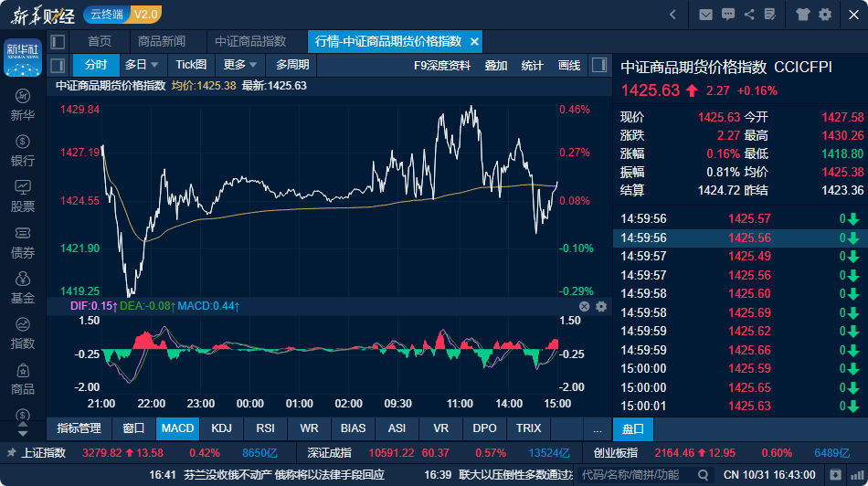Select the 银行 bank sidebar icon
The width and height of the screenshot is (868, 486).
23,150
